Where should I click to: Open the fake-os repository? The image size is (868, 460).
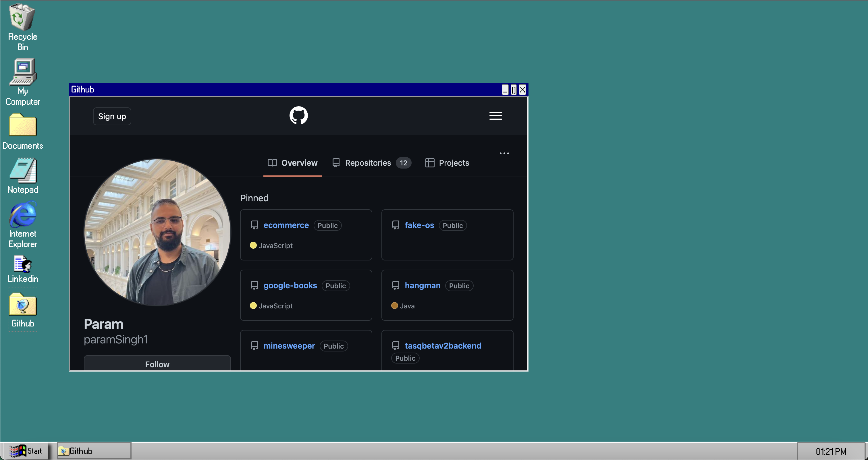click(418, 225)
